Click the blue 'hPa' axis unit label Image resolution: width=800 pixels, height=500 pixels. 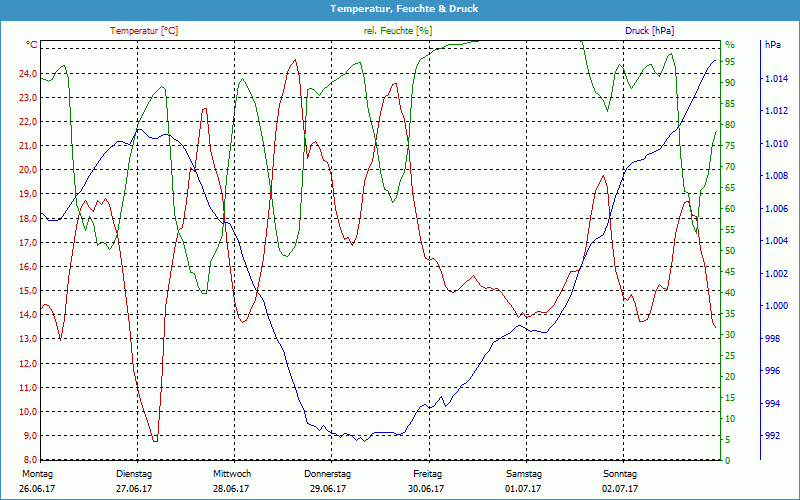[x=772, y=44]
